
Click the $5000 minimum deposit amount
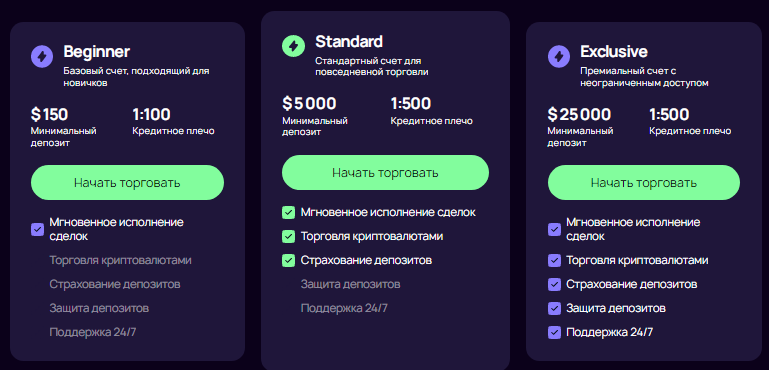309,104
